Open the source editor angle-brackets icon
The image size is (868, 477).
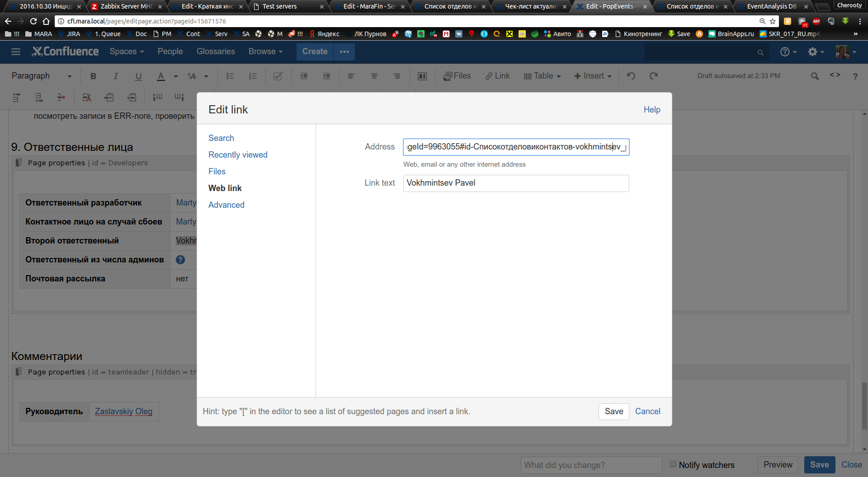pos(835,75)
